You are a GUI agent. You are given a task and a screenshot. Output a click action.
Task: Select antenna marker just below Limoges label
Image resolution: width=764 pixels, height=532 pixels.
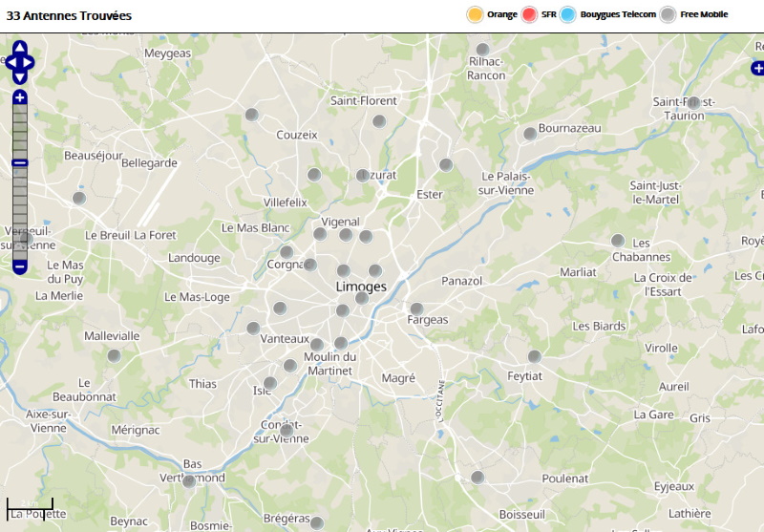(x=362, y=298)
